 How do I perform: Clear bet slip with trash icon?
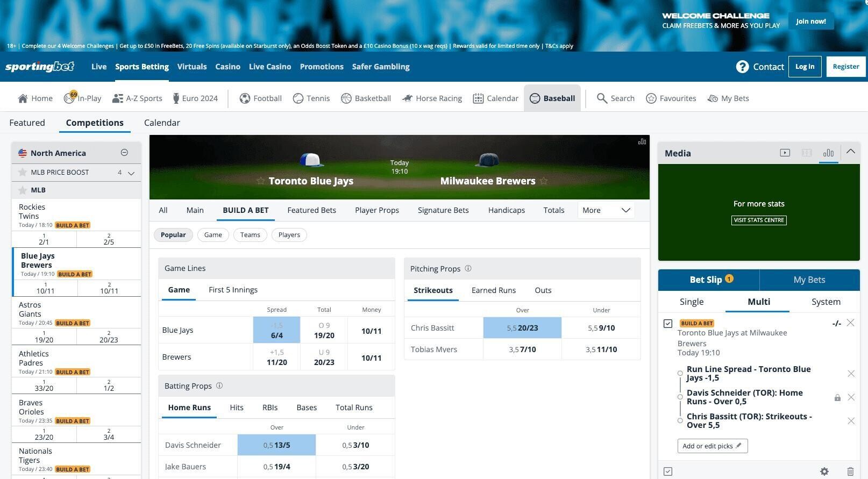coord(850,471)
